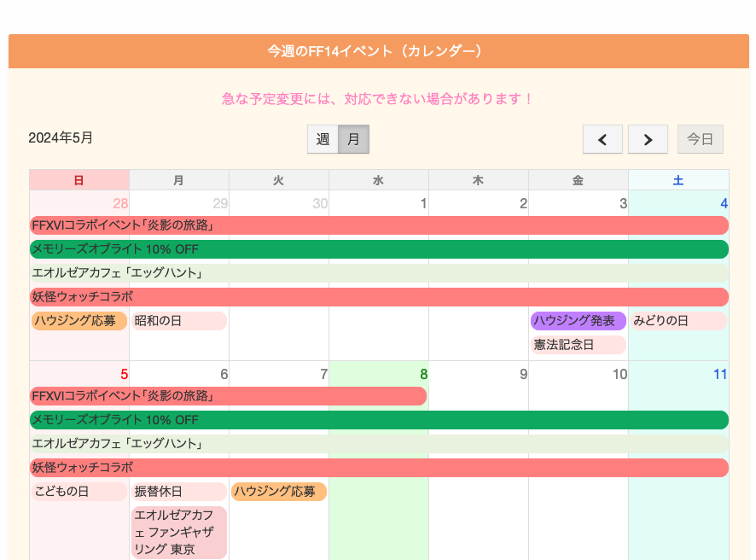Open ハウジング発表 event on the 3rd
Viewport: 756px width, 560px height.
[578, 321]
